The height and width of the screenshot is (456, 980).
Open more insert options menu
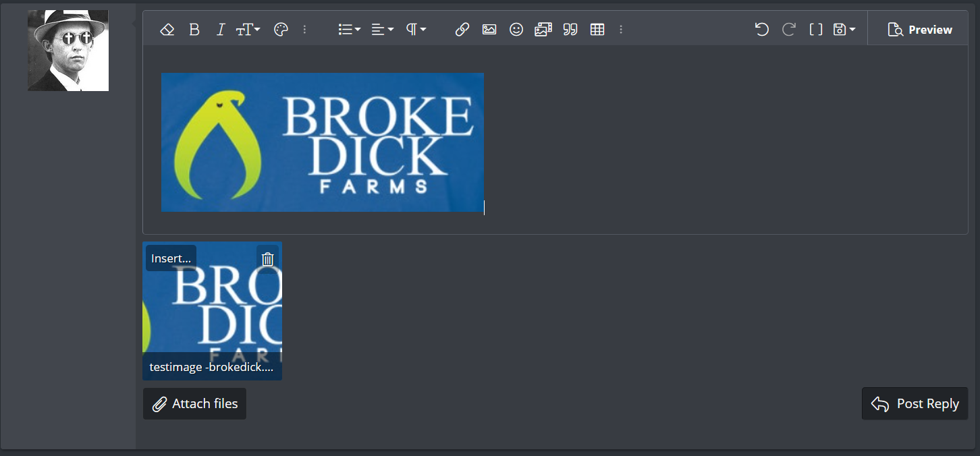click(621, 30)
